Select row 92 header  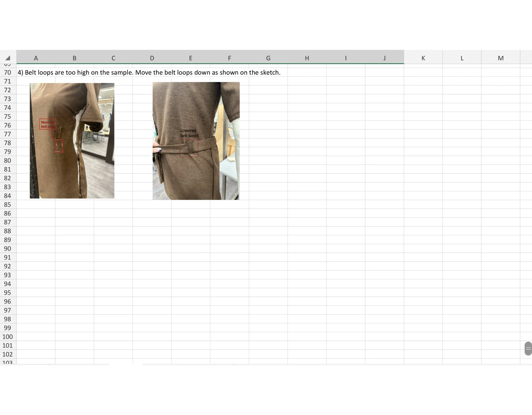[8, 266]
